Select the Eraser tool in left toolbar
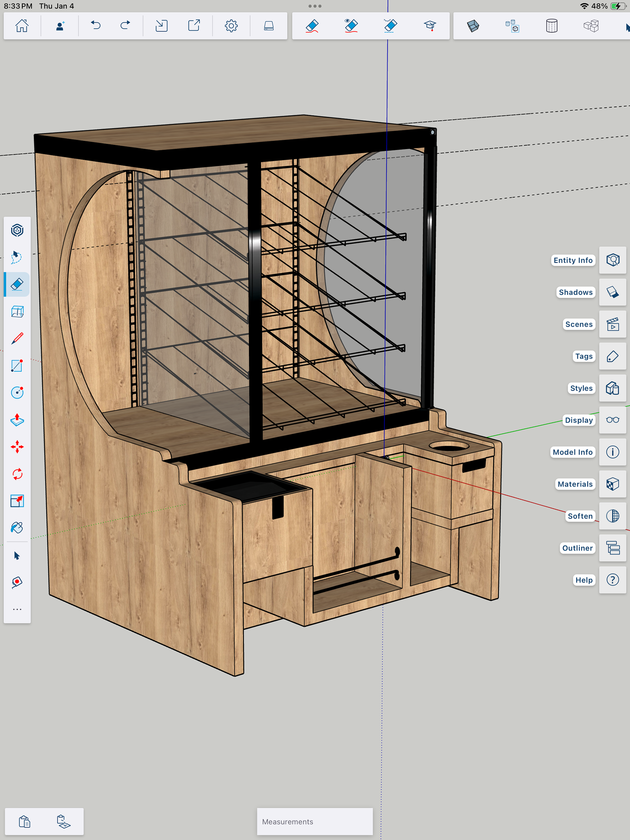This screenshot has width=630, height=840. [x=17, y=284]
